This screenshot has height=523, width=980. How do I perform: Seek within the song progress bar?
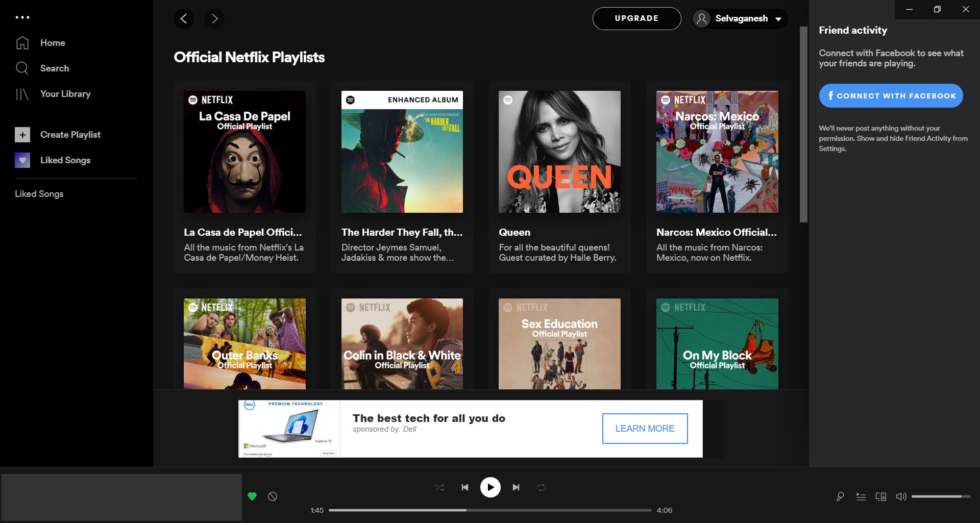(x=490, y=510)
